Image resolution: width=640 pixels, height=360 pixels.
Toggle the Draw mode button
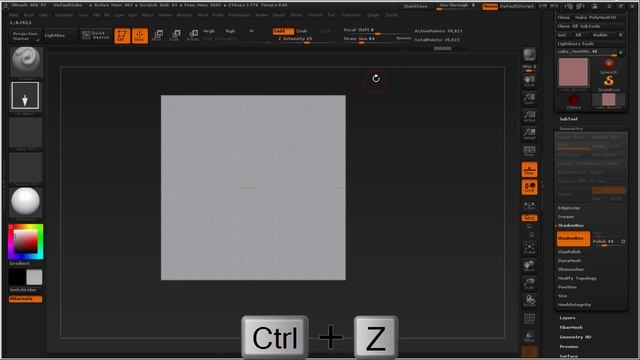point(140,36)
